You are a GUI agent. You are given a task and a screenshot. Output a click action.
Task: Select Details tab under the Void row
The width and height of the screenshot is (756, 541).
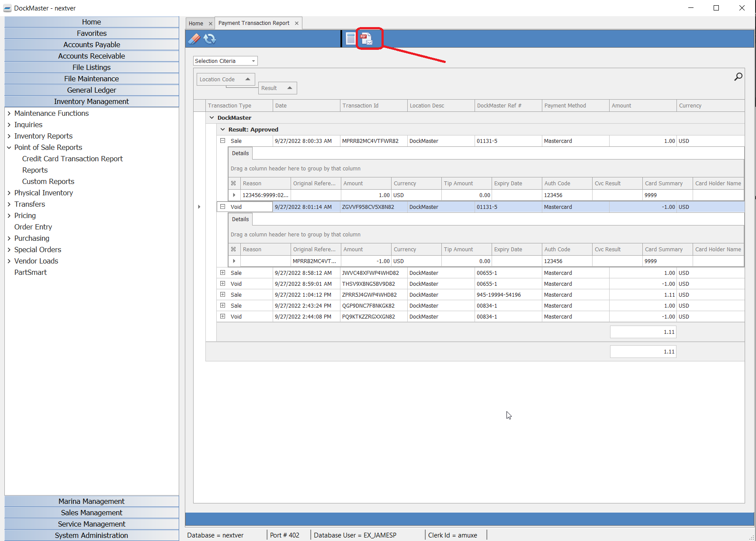(x=240, y=219)
